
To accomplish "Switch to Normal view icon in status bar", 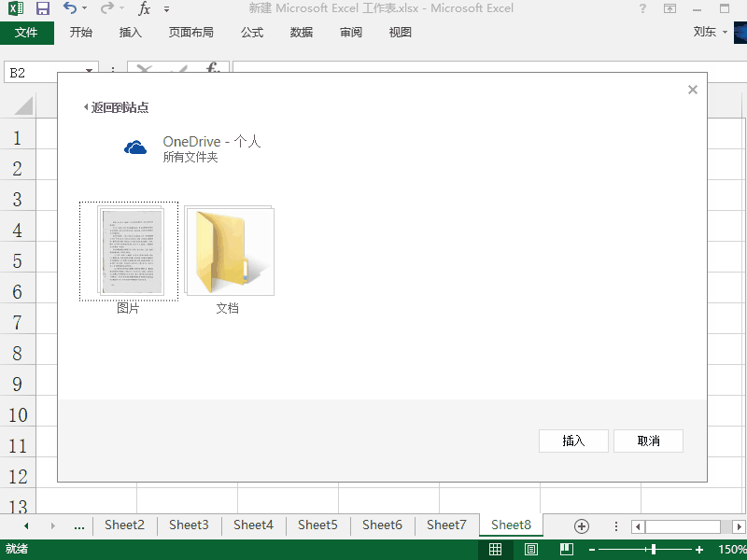I will point(496,550).
